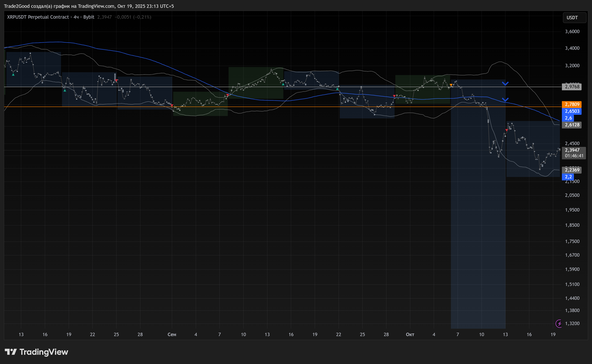Click the Окт month label on the time axis
Viewport: 592px width, 364px height.
tap(410, 334)
